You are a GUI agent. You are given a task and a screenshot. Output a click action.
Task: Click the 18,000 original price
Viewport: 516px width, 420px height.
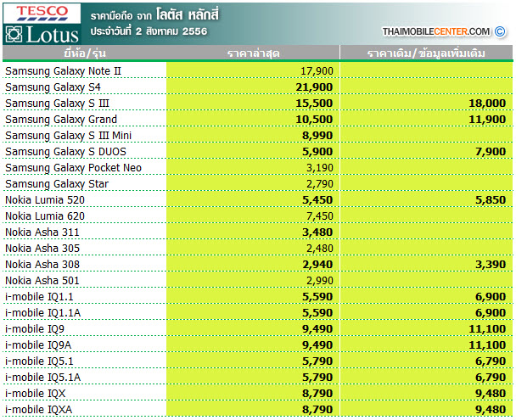[487, 104]
